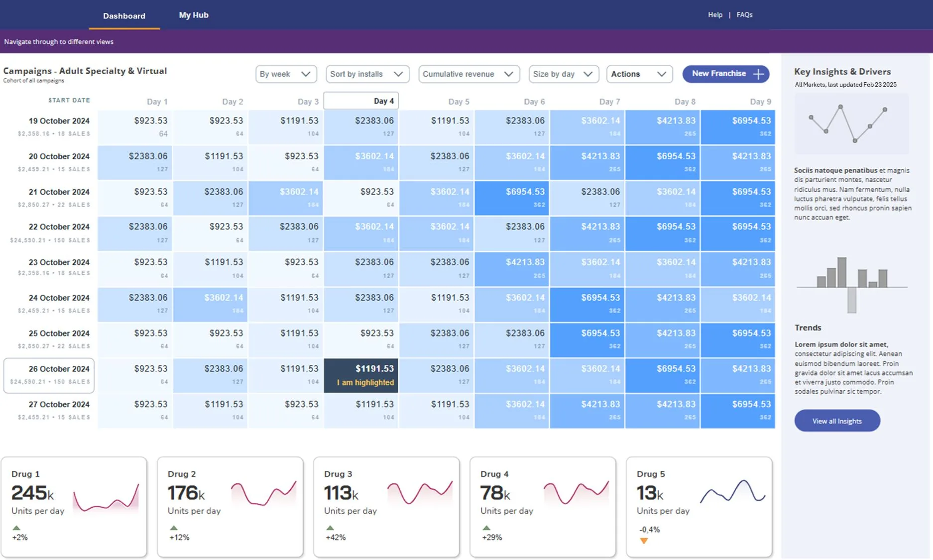Select the Day 1 column header
Viewport: 933px width, 560px height.
pos(157,102)
